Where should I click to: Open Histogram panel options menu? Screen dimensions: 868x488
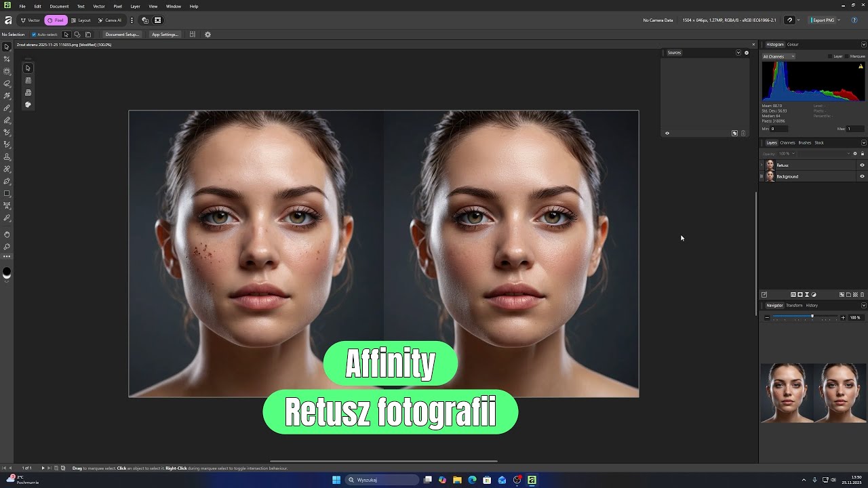(x=863, y=44)
